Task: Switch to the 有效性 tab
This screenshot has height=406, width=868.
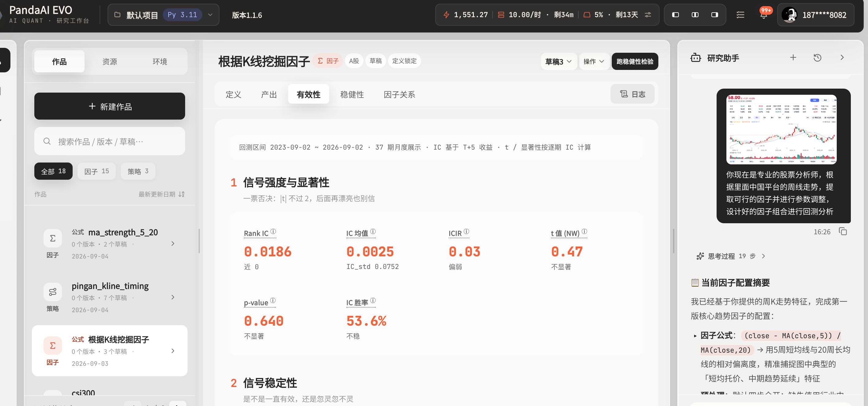Action: [x=308, y=94]
